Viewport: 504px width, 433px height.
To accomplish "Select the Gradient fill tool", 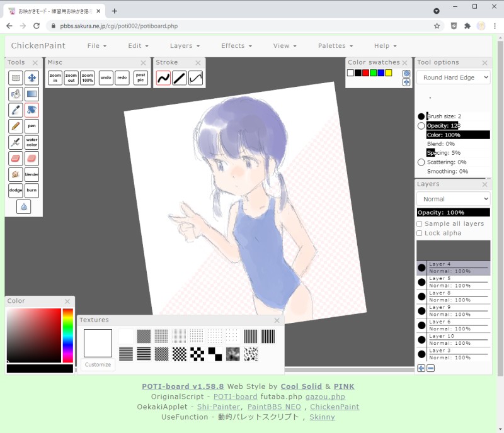I will [31, 94].
